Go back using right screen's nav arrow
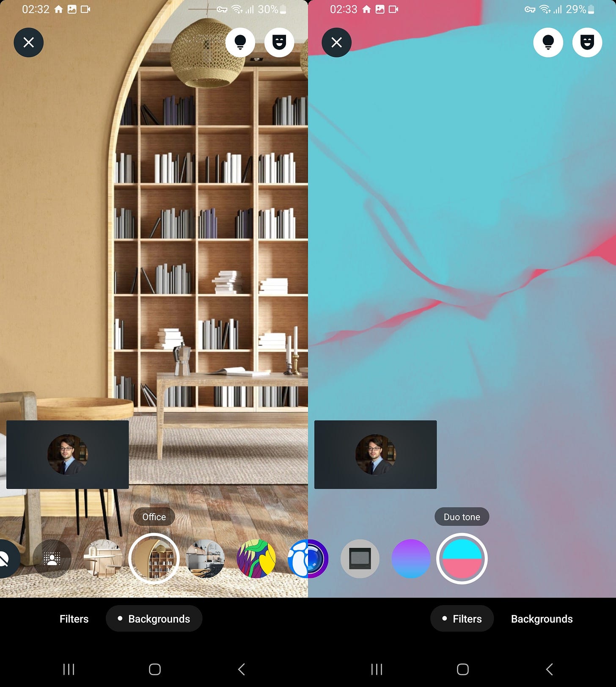 click(x=550, y=669)
